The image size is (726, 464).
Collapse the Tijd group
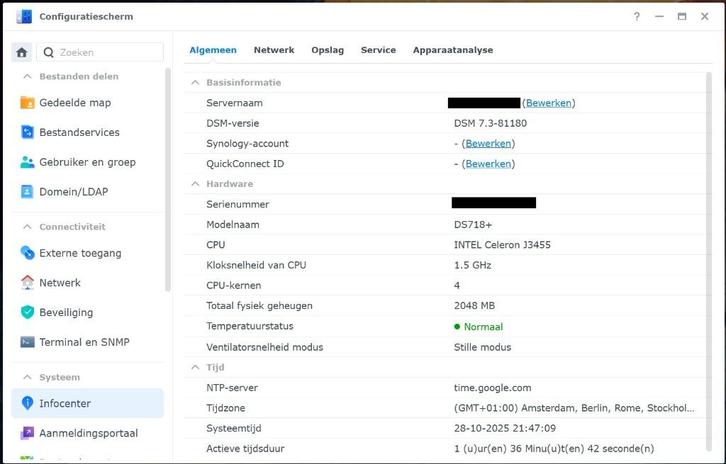click(x=195, y=367)
